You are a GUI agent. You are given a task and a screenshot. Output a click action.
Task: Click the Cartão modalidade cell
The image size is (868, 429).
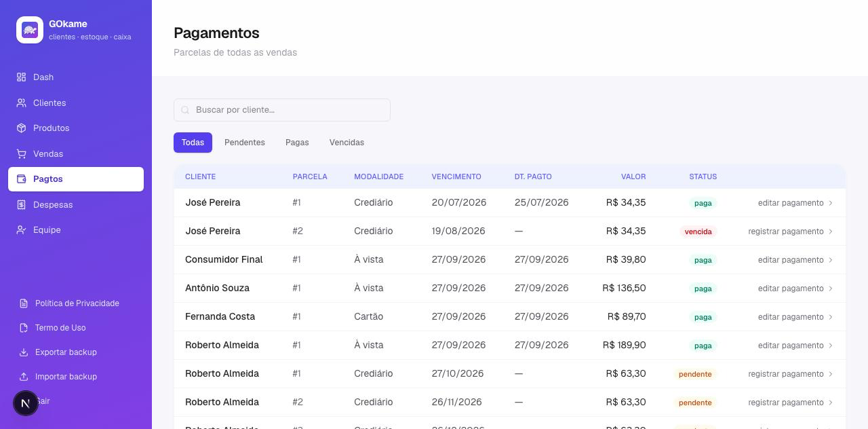(x=368, y=317)
